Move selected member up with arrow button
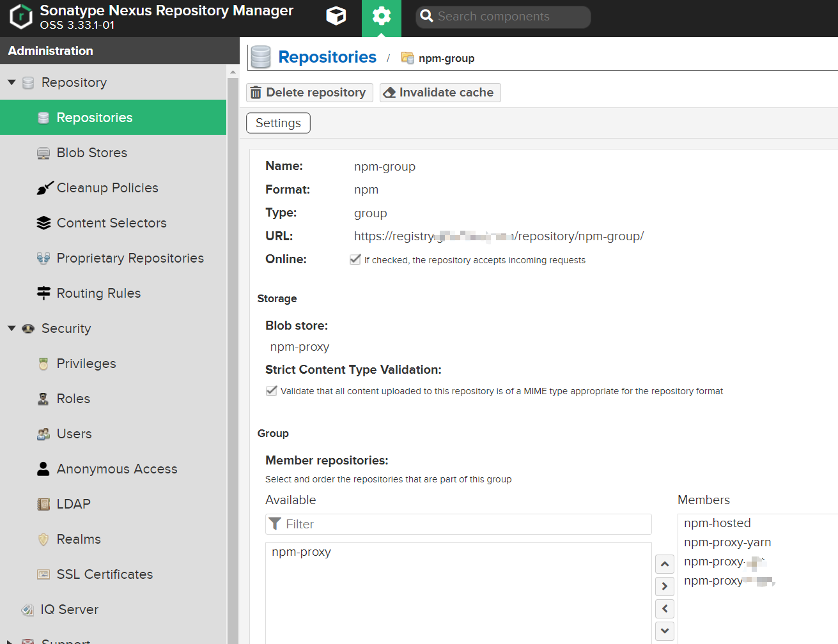 665,564
